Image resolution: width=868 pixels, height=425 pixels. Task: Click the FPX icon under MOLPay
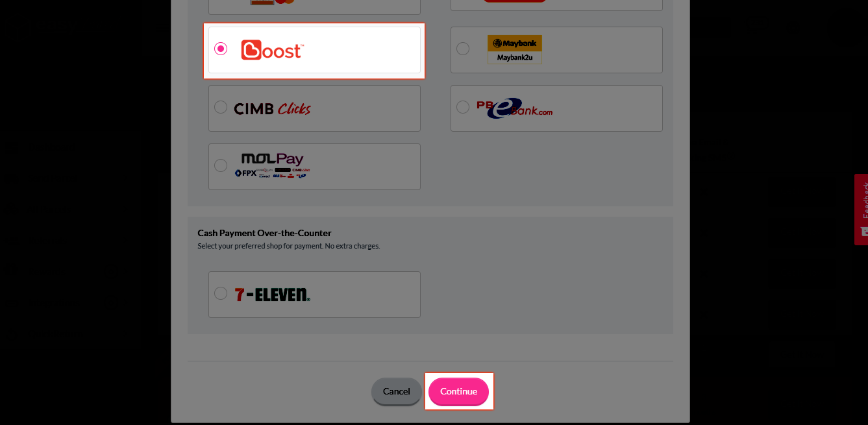coord(245,173)
